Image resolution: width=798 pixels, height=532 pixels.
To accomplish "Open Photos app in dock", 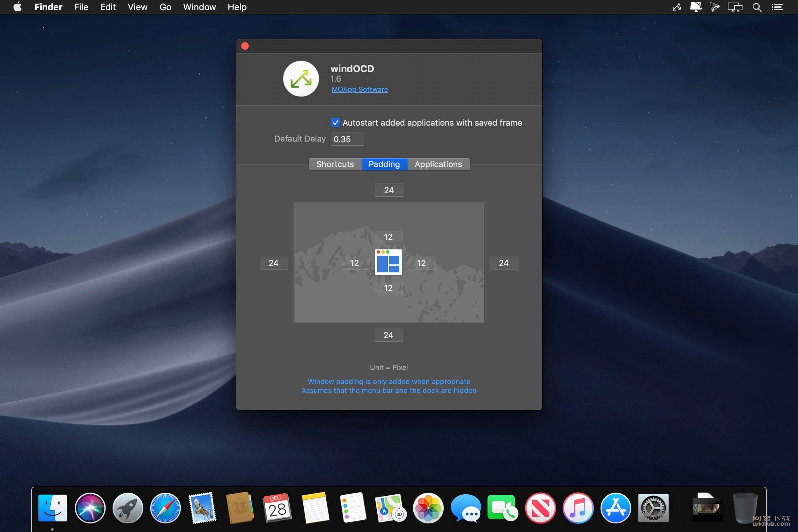I will click(428, 508).
